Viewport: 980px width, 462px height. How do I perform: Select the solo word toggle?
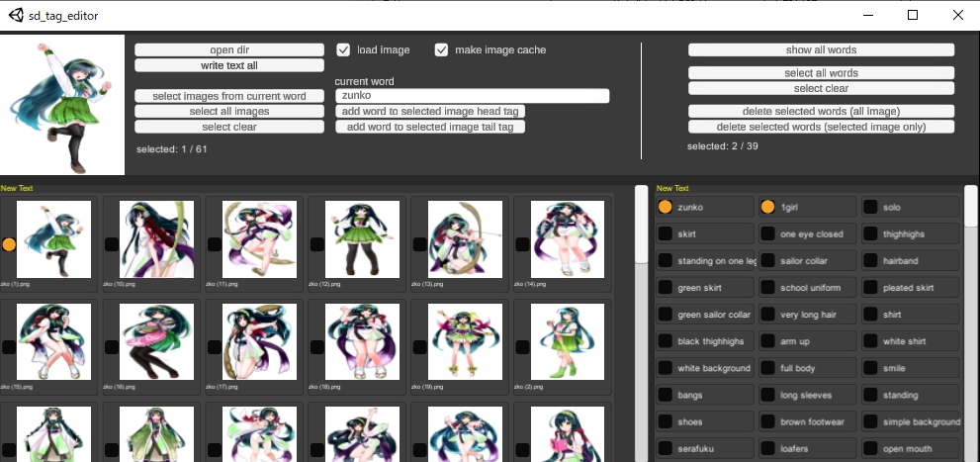(x=870, y=207)
